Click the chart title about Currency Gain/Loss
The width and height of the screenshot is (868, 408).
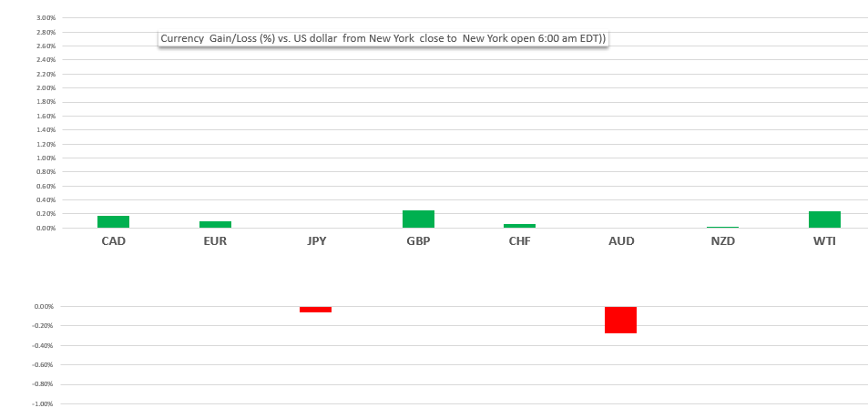[383, 38]
